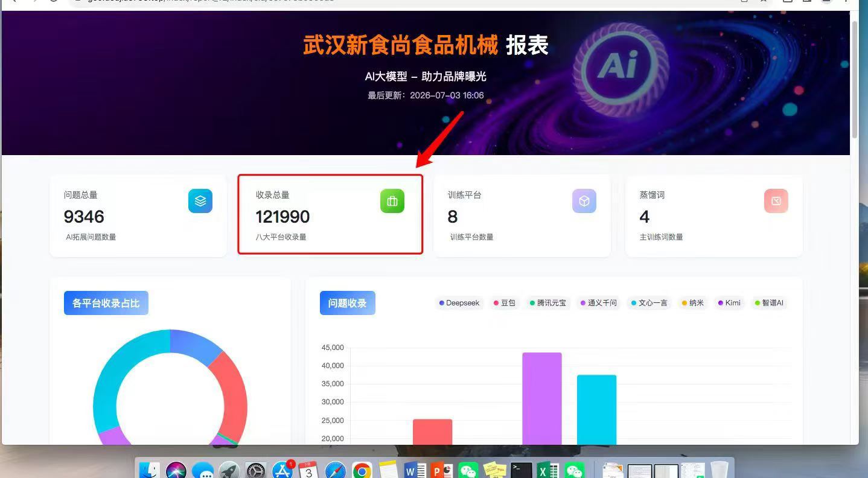Screen dimensions: 868x478
Task: Toggle the Deepseek legend item
Action: [x=459, y=303]
